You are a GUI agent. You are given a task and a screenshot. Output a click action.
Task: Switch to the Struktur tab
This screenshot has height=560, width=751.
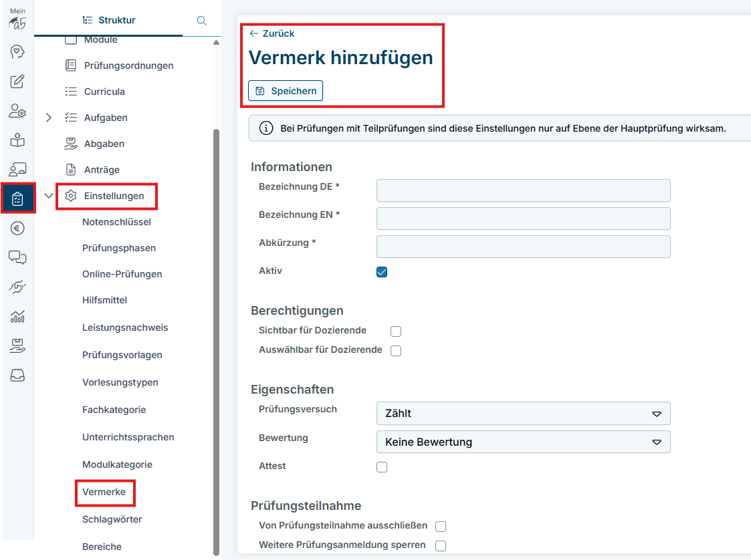pos(108,20)
